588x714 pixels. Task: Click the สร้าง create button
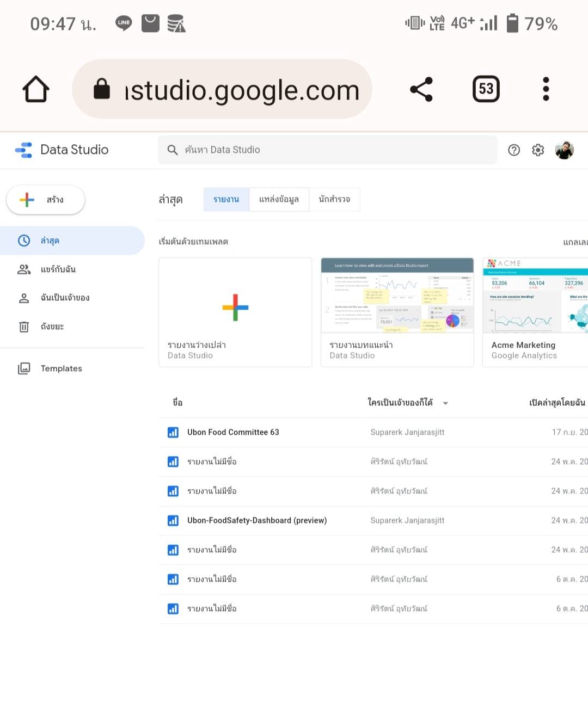[x=46, y=200]
